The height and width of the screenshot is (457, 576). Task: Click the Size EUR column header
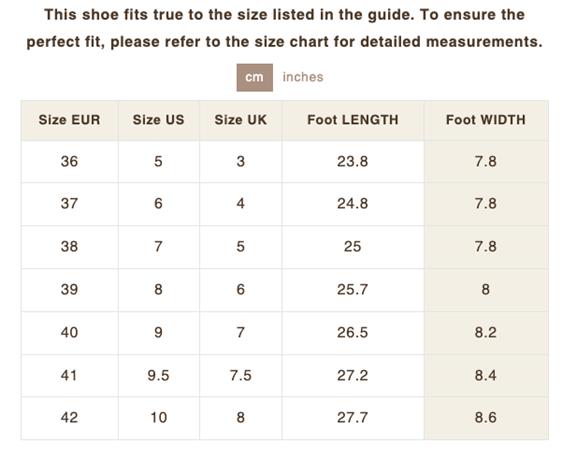tap(69, 120)
